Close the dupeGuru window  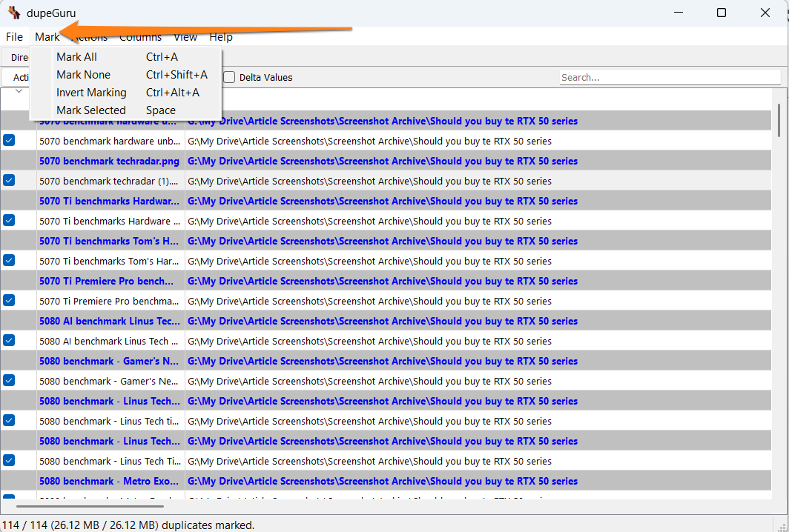click(765, 13)
